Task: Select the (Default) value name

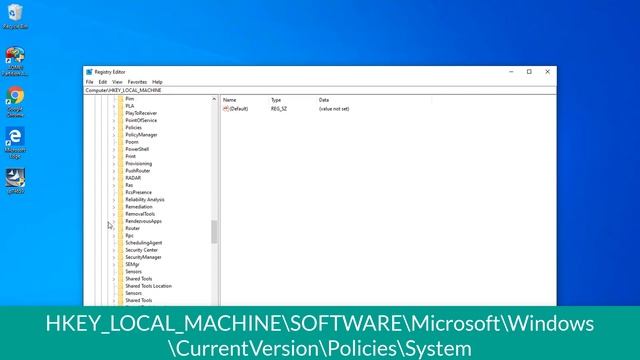Action: (239, 109)
